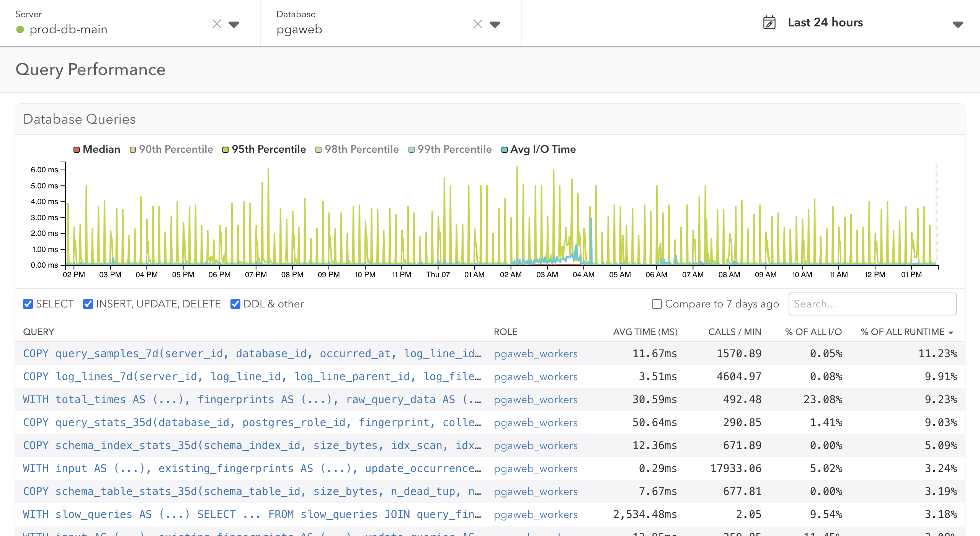
Task: Click the sort arrow next to % OF ALL RUNTIME
Action: click(x=951, y=333)
